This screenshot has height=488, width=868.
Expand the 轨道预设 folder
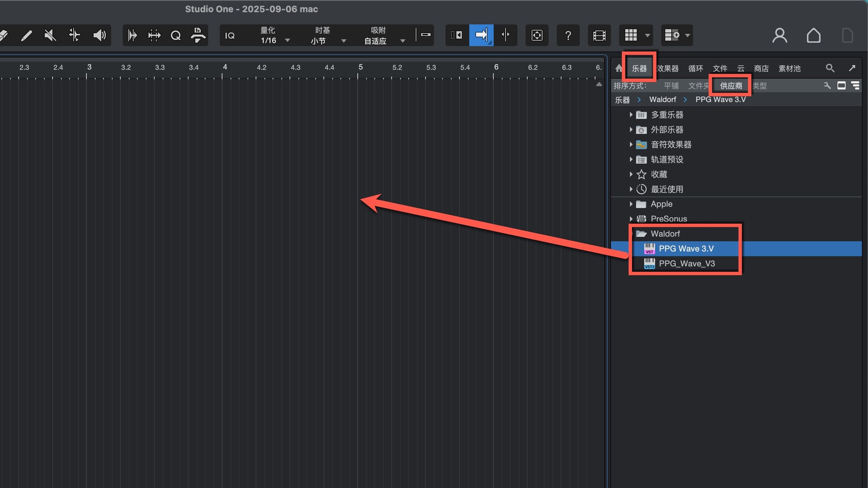pyautogui.click(x=631, y=160)
